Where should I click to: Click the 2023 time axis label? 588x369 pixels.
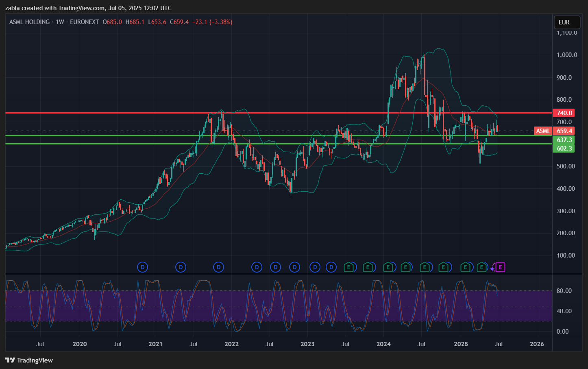tap(307, 344)
